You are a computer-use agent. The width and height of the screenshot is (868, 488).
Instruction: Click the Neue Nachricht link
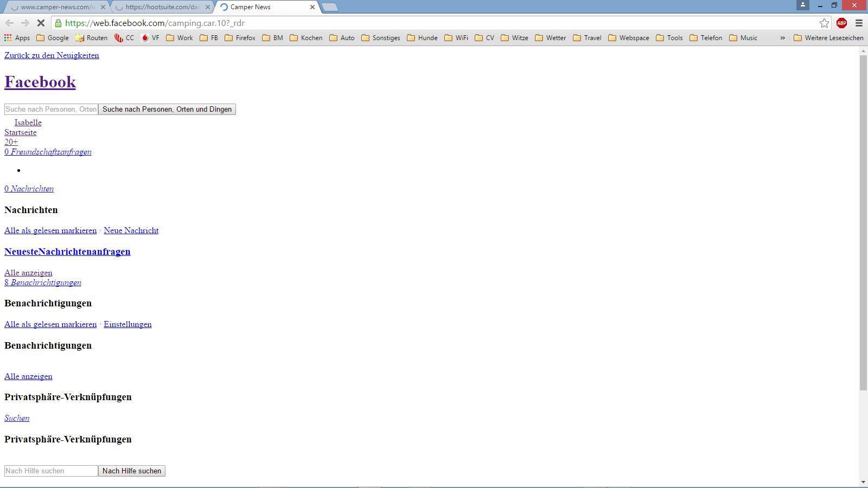[131, 230]
